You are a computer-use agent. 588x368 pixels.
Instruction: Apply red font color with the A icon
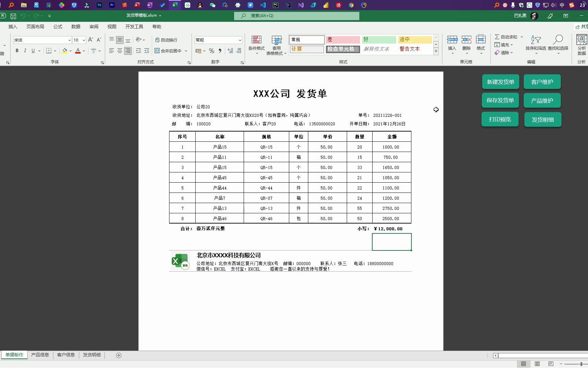pyautogui.click(x=78, y=51)
